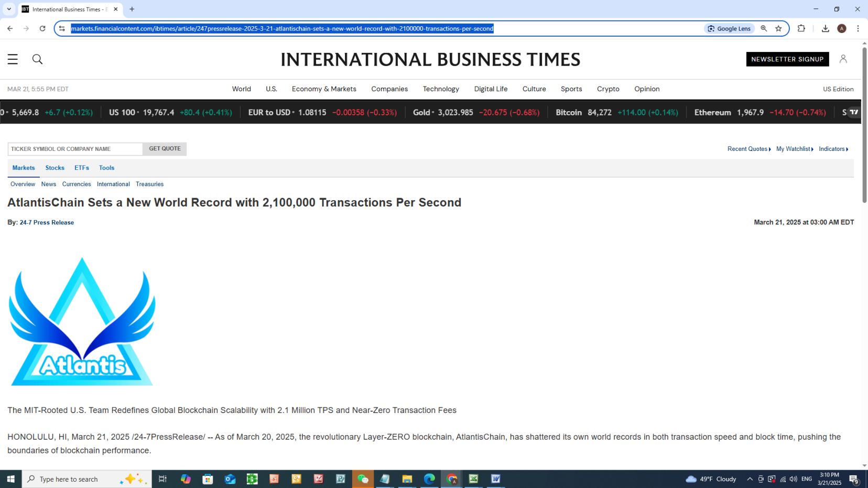Open the hamburger menu icon
This screenshot has height=488, width=868.
tap(13, 59)
